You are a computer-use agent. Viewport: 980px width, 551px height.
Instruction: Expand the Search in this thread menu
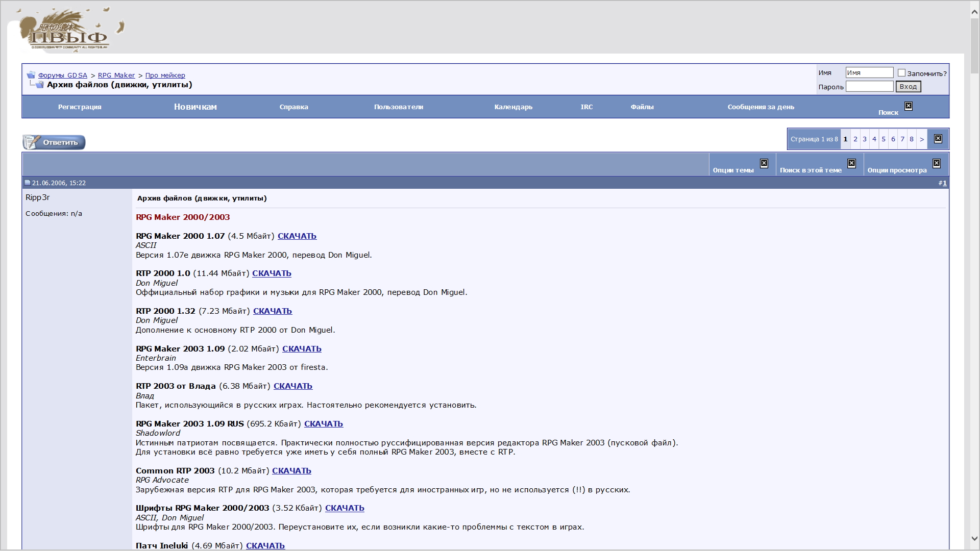811,170
